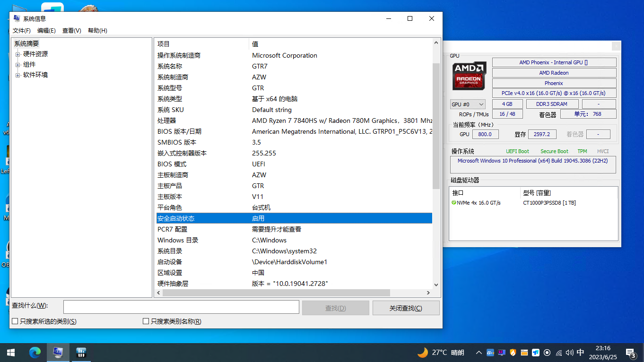Click the System Information taskbar icon
The width and height of the screenshot is (644, 362).
pos(58,353)
